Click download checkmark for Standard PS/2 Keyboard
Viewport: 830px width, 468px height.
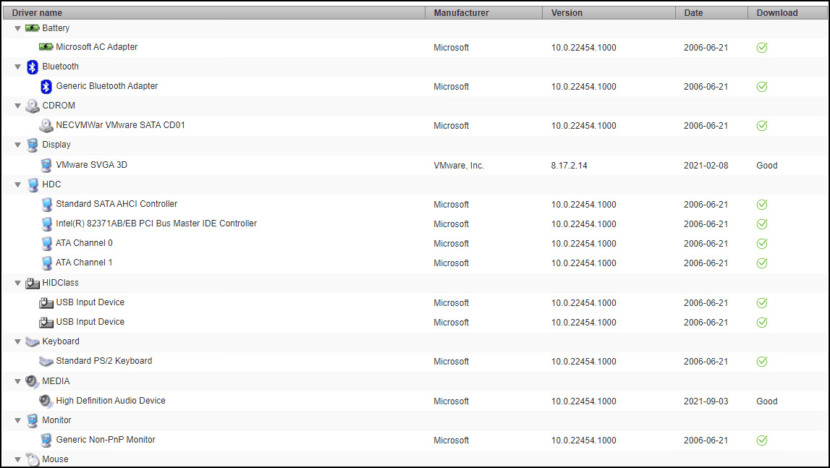pos(762,362)
